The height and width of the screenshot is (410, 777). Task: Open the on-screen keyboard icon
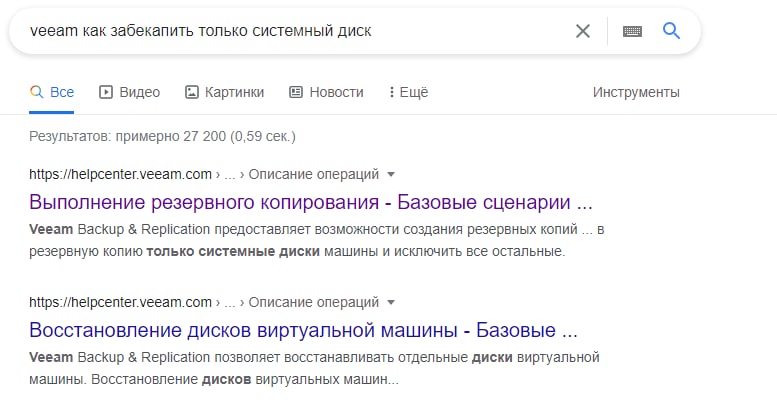click(632, 31)
